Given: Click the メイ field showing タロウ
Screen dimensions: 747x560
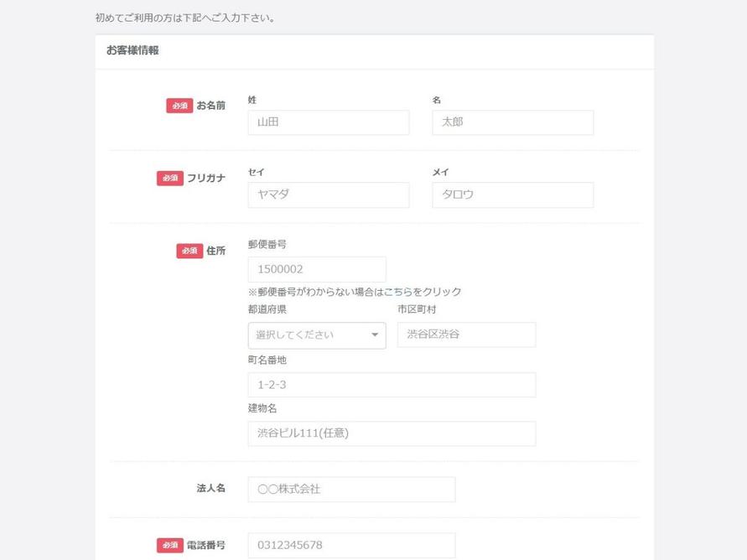Looking at the screenshot, I should 512,195.
